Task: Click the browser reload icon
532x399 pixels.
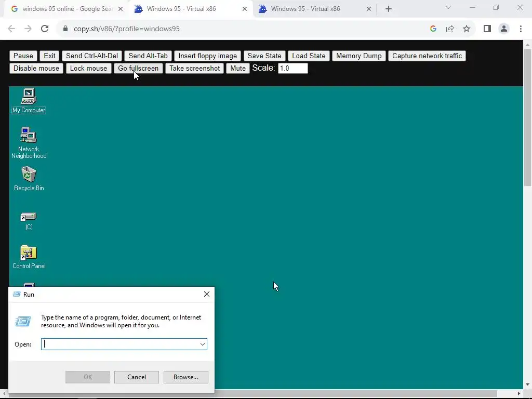Action: (x=45, y=29)
